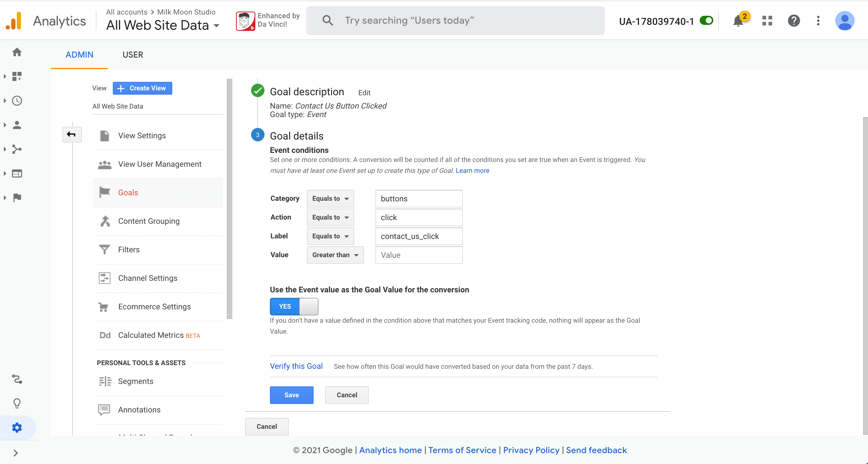
Task: Open the Discover lightbulb icon
Action: tap(17, 403)
